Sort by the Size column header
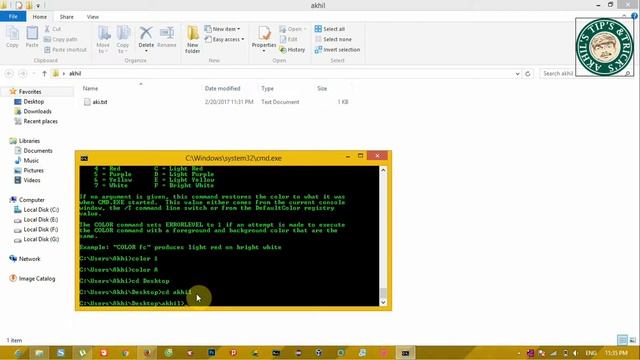Viewport: 640px width, 360px height. coord(322,88)
